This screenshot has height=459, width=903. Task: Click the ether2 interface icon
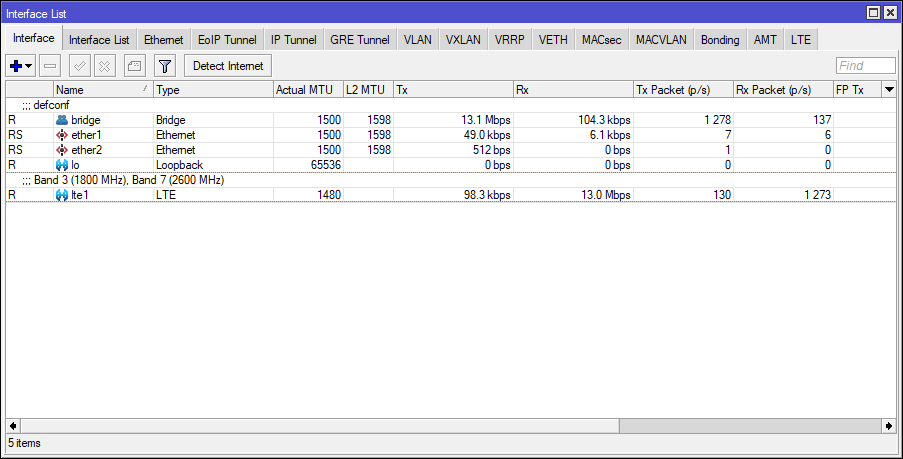click(x=62, y=150)
